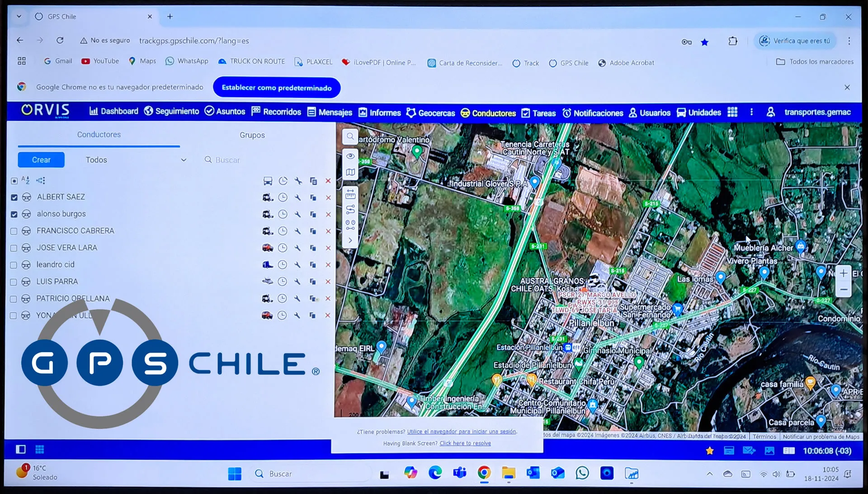Open the apps grid icon in navbar
This screenshot has width=868, height=494.
[732, 112]
